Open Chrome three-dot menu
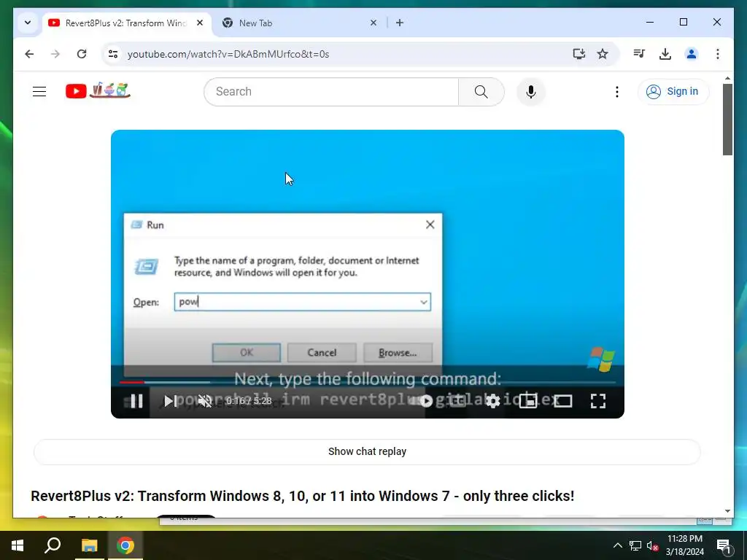This screenshot has width=747, height=560. 718,54
